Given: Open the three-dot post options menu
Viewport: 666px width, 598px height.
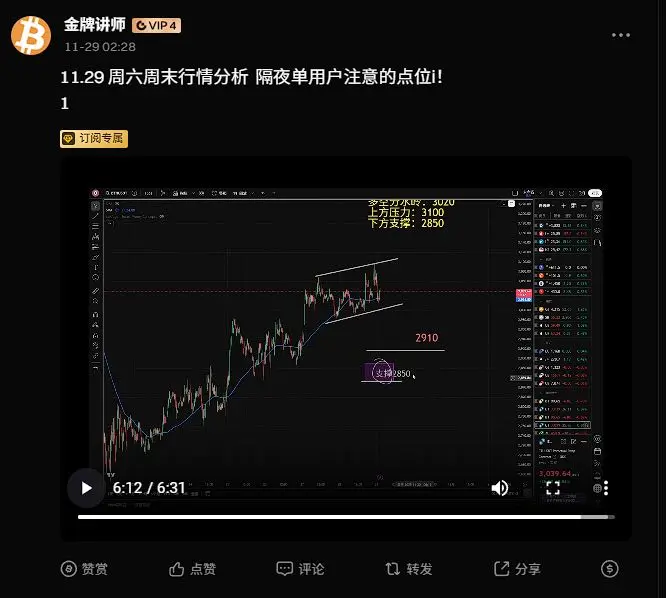Looking at the screenshot, I should [x=621, y=35].
